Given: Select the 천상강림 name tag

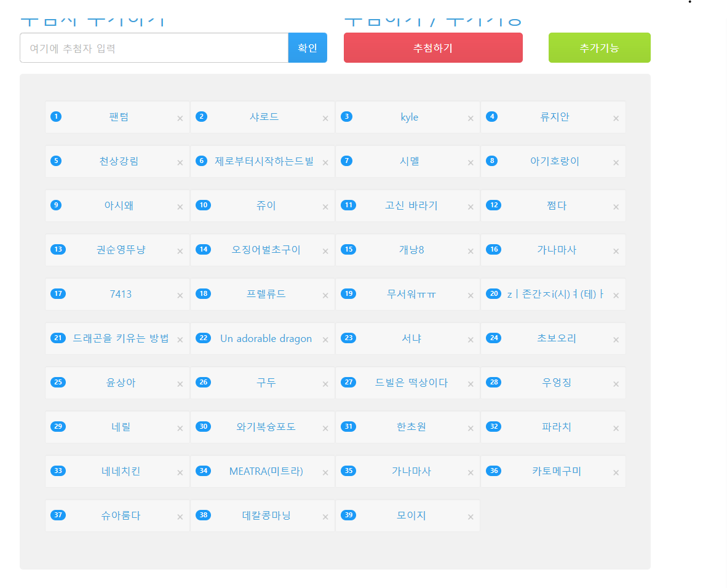Looking at the screenshot, I should pyautogui.click(x=119, y=161).
